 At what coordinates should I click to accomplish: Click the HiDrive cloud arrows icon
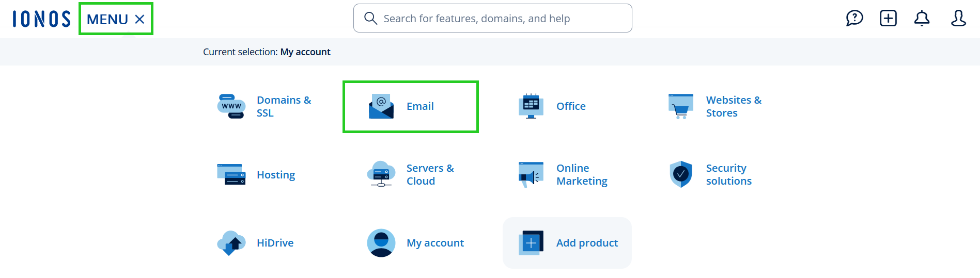231,243
